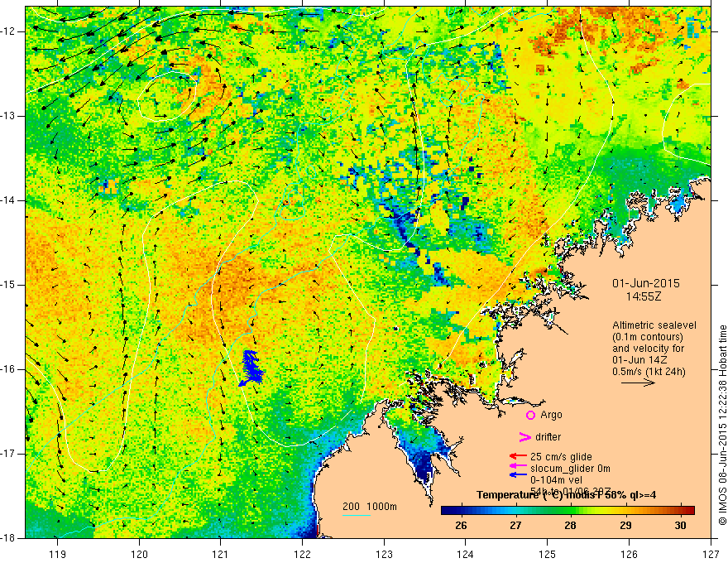Click latitude axis label '-17'
Screen dimensions: 728x563
point(8,454)
